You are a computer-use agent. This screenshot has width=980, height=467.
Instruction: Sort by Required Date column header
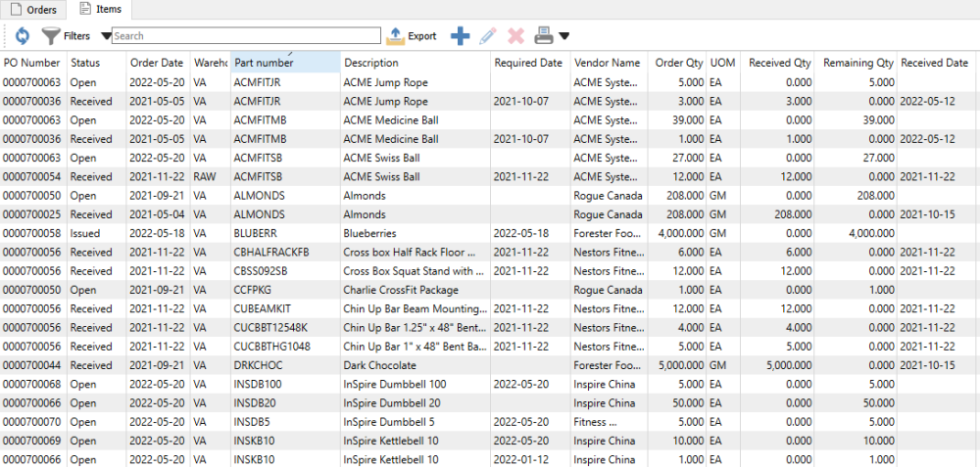528,63
